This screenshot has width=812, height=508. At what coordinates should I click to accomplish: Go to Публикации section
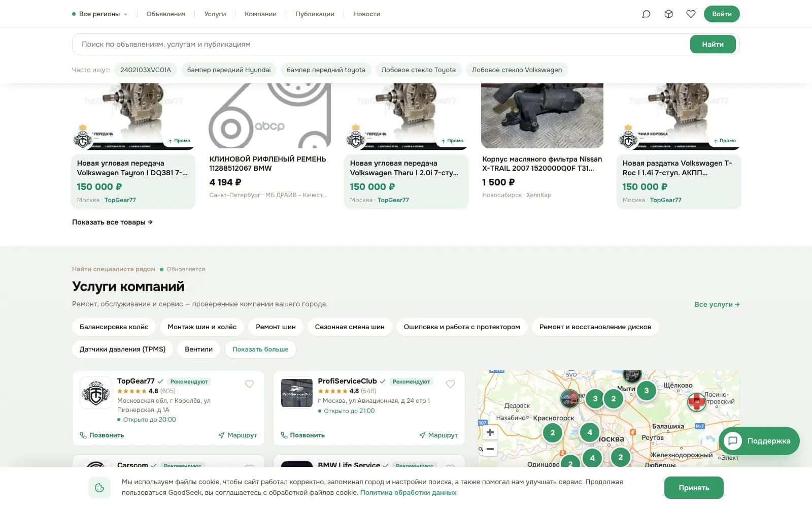click(x=315, y=14)
